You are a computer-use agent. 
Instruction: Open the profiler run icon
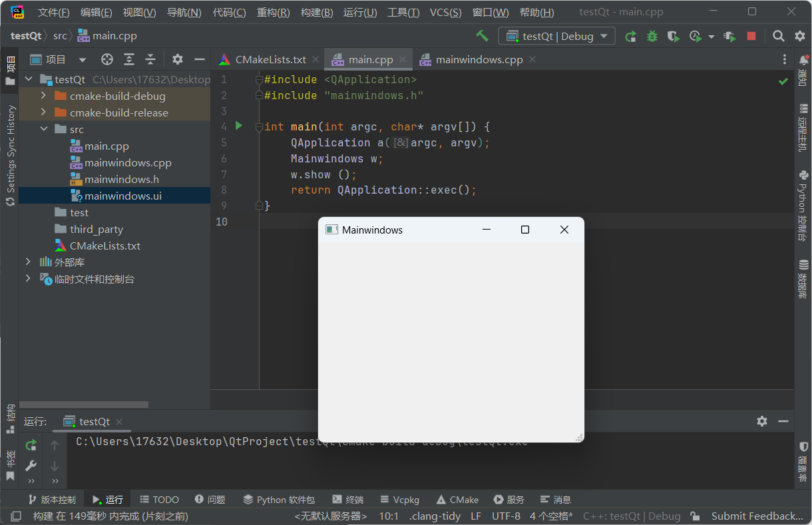click(696, 36)
